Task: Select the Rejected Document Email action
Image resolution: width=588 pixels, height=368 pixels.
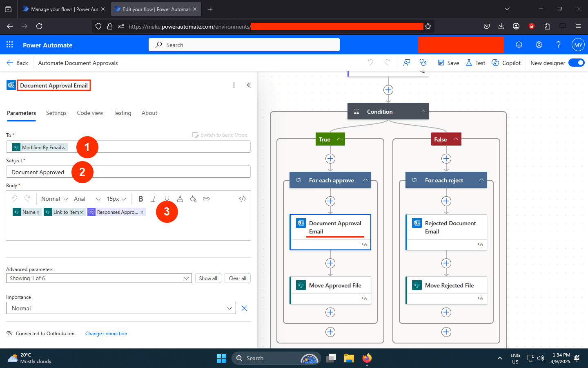Action: point(446,232)
